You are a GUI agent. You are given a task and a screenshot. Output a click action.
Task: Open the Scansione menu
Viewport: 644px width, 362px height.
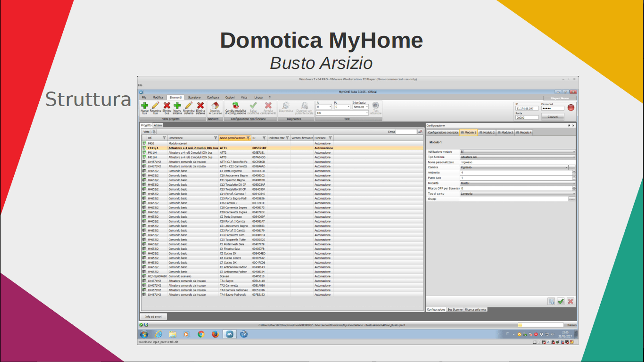click(x=194, y=97)
